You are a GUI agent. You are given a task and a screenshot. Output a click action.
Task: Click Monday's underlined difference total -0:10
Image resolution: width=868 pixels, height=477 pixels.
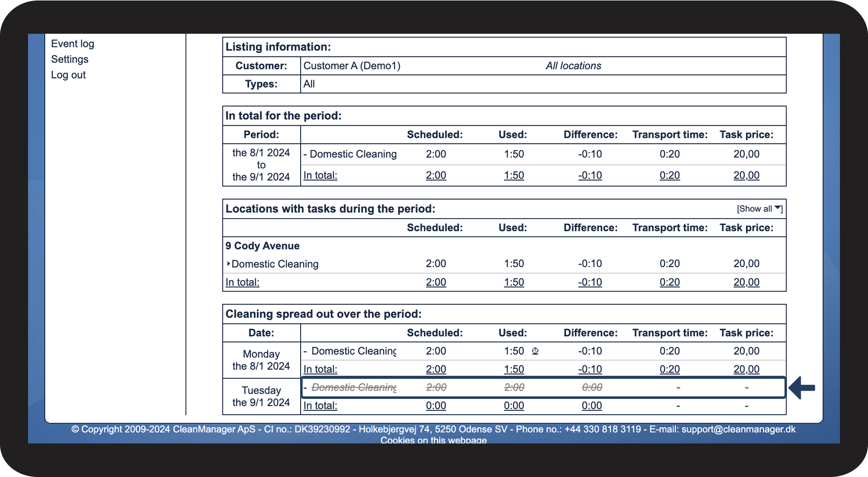click(590, 369)
